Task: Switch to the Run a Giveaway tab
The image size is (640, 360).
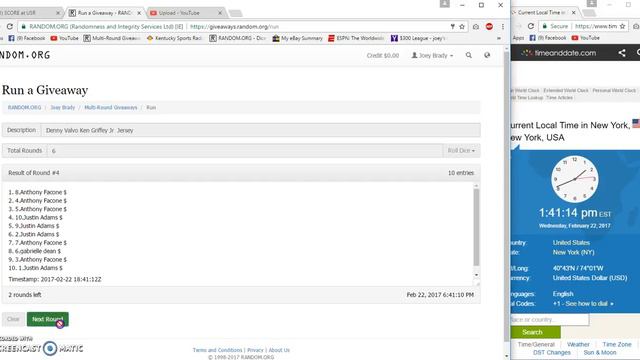Action: 104,13
